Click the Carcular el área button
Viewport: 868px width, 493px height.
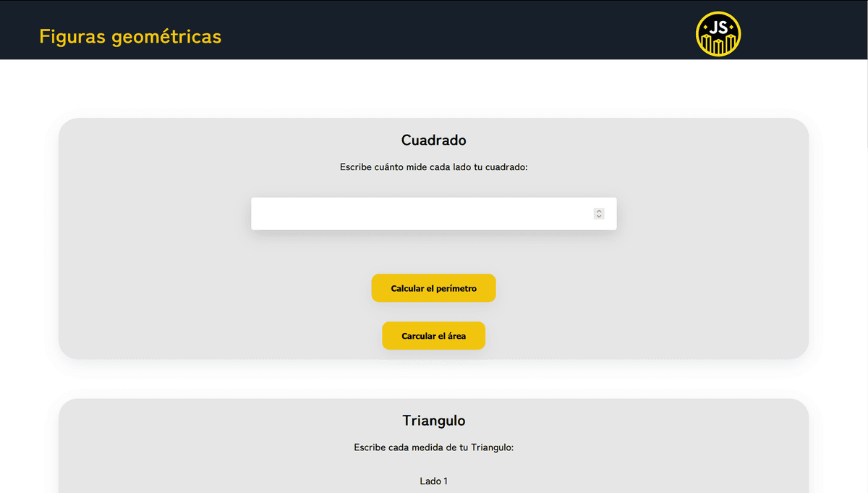[x=433, y=336]
